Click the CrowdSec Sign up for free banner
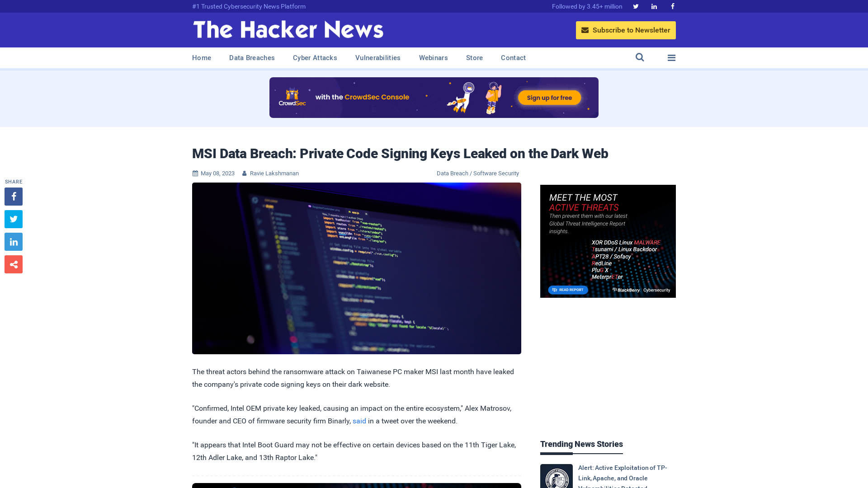The height and width of the screenshot is (488, 868). (x=550, y=97)
